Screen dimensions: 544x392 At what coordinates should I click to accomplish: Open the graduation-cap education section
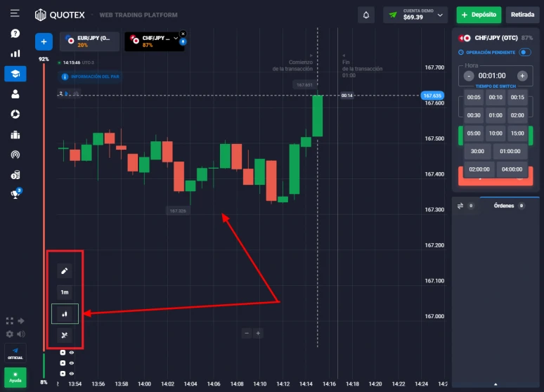[15, 74]
